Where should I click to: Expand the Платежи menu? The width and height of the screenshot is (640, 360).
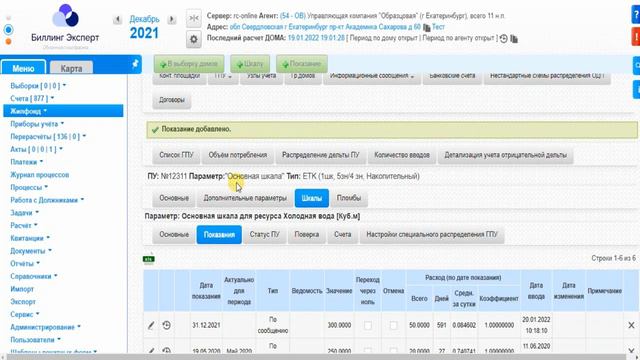(27, 162)
